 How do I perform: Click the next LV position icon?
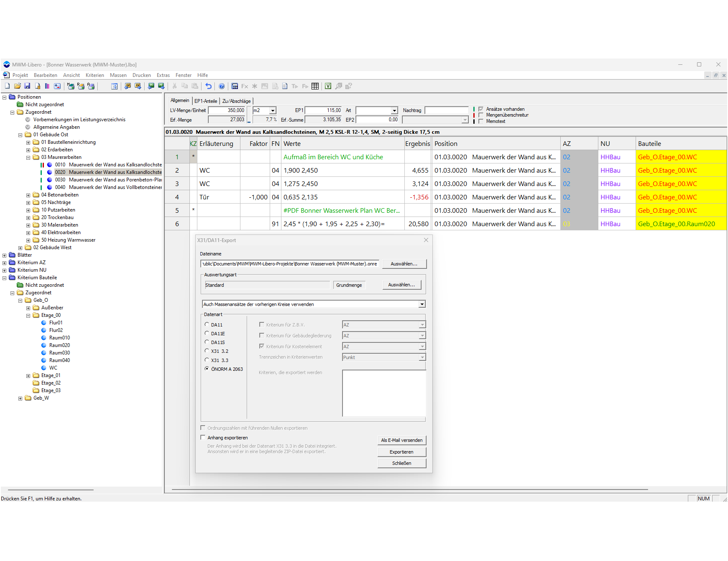[138, 86]
